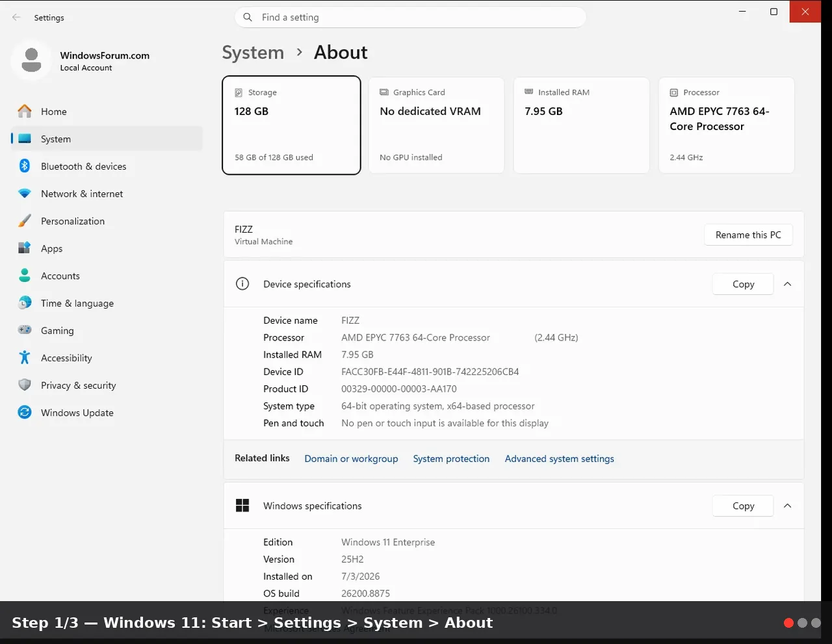Click the user account avatar
Screen dimensions: 832x644
tap(31, 60)
